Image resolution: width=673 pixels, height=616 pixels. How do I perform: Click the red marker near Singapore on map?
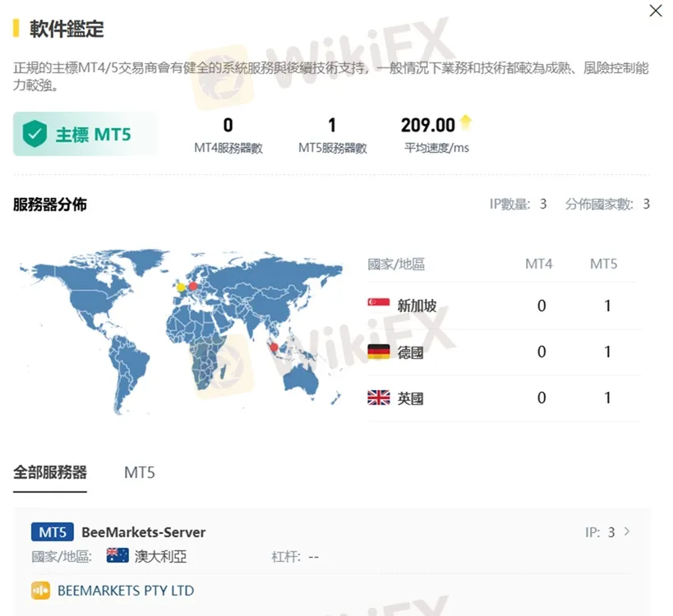pyautogui.click(x=274, y=347)
